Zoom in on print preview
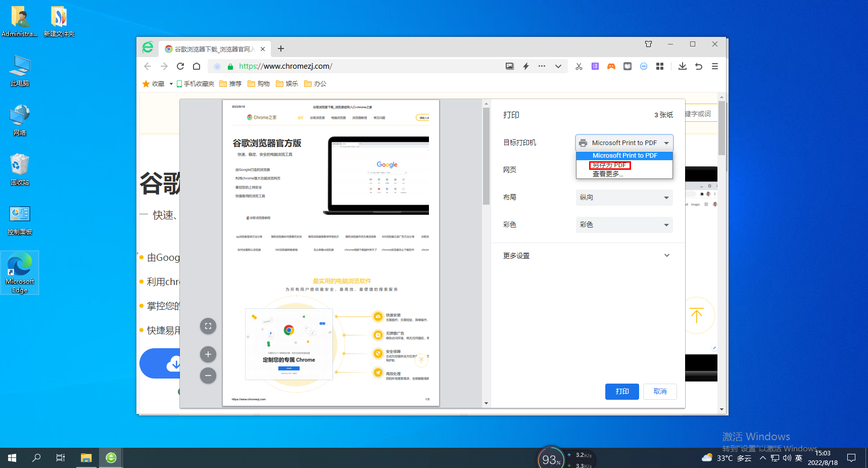Image resolution: width=868 pixels, height=468 pixels. click(208, 354)
